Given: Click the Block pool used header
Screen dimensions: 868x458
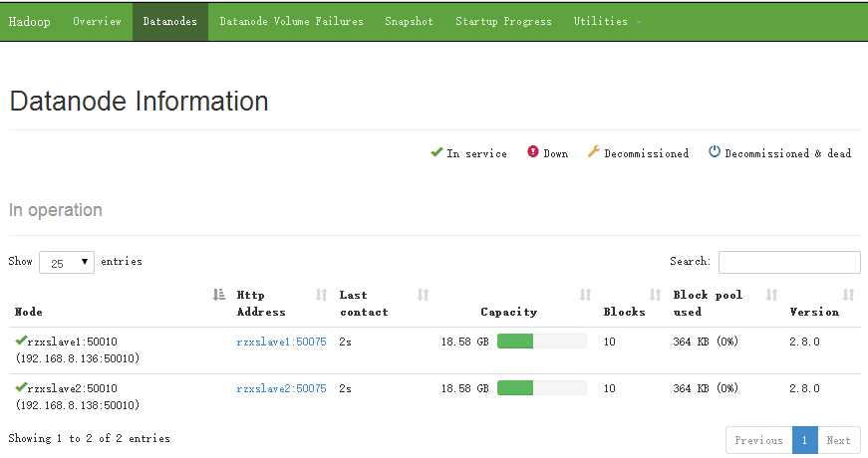Looking at the screenshot, I should [708, 303].
